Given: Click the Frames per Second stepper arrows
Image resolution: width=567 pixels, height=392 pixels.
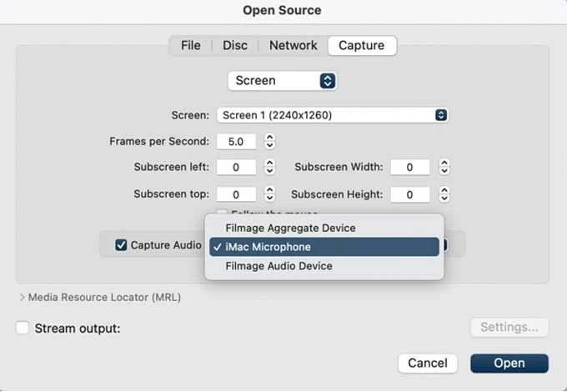Looking at the screenshot, I should pos(269,142).
